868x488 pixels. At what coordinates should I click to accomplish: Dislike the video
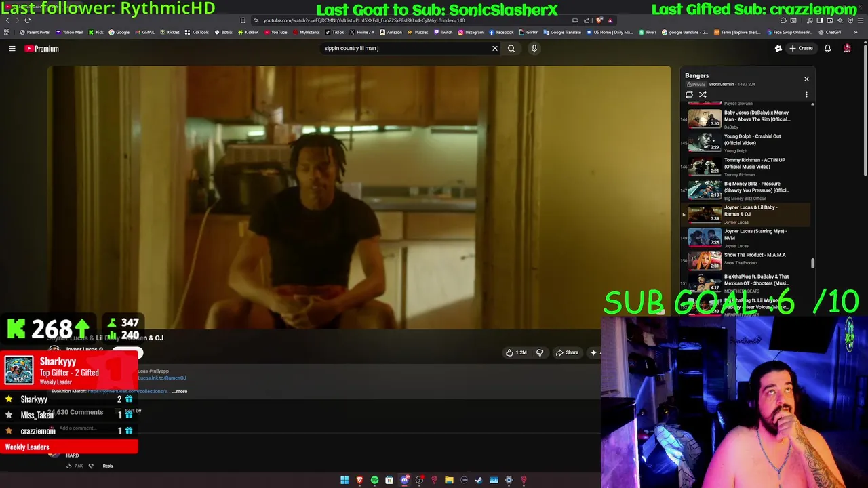point(540,352)
